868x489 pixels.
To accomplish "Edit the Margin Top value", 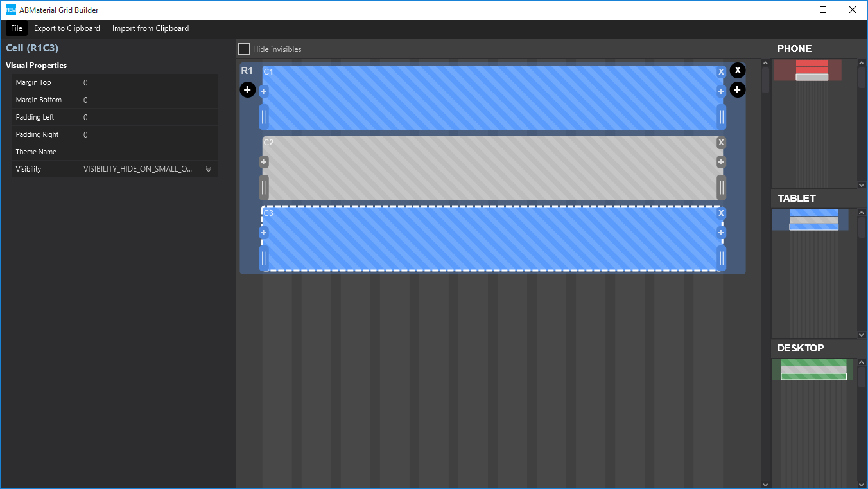I will [x=149, y=82].
